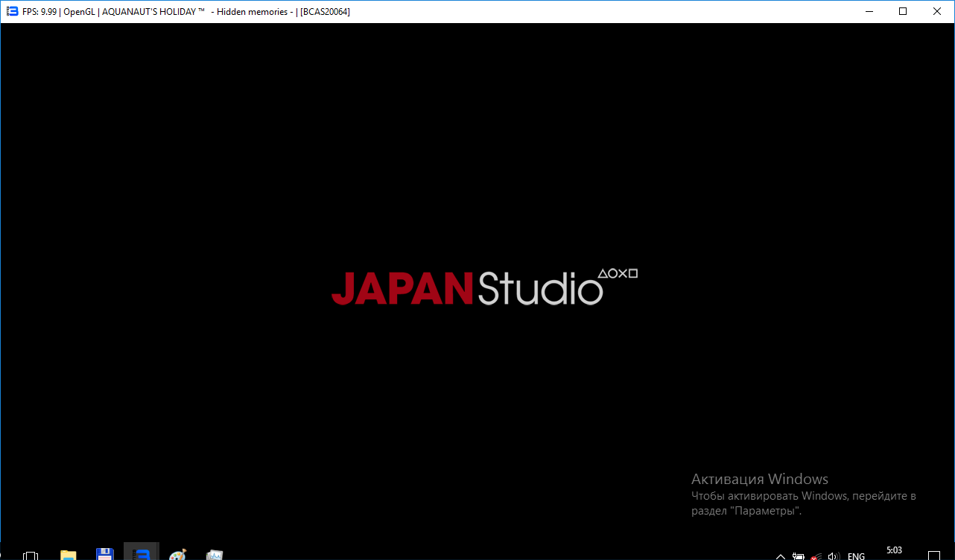Click the volume speaker tray icon
This screenshot has height=560, width=955.
tap(834, 556)
